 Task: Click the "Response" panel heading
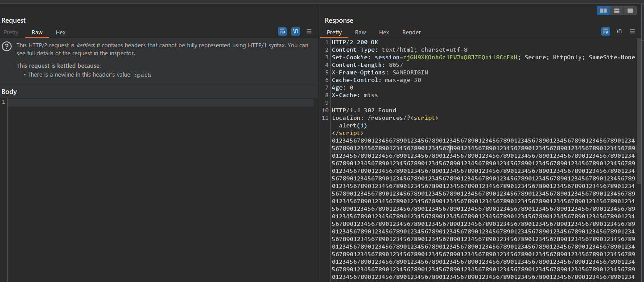tap(339, 20)
